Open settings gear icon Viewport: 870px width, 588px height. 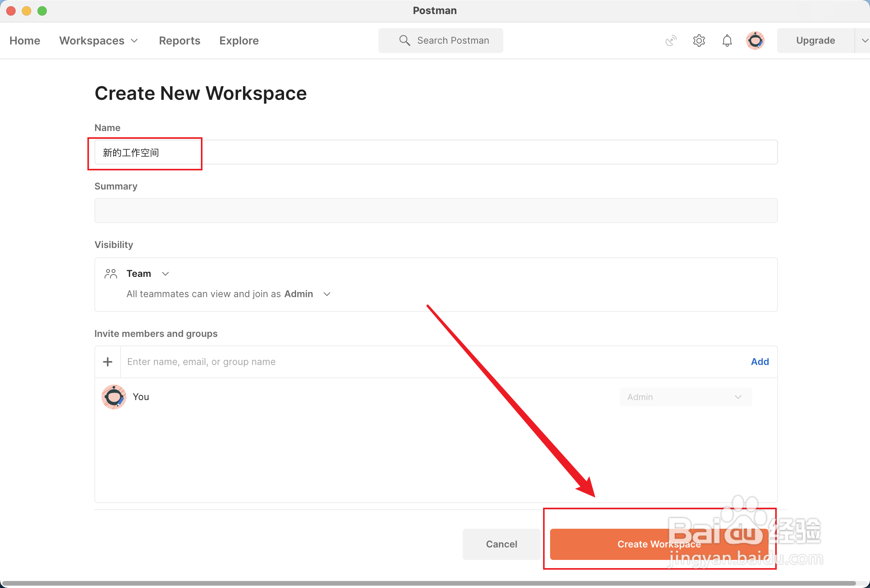pos(699,41)
